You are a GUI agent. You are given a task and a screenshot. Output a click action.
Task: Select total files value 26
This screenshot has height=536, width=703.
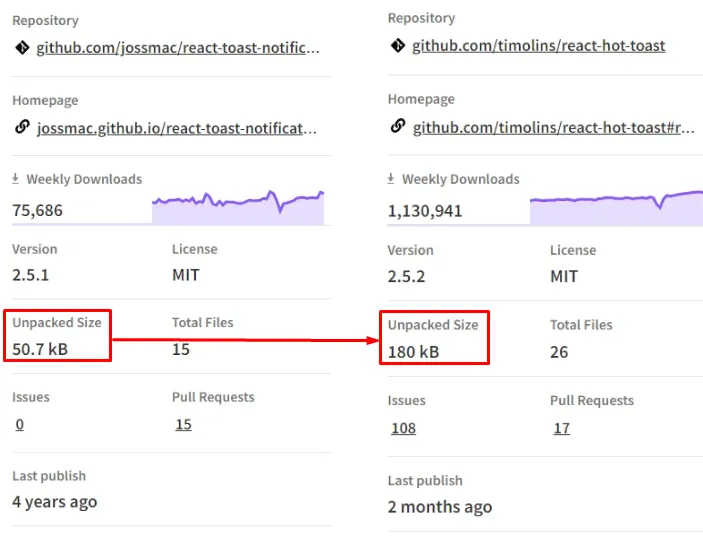coord(559,352)
